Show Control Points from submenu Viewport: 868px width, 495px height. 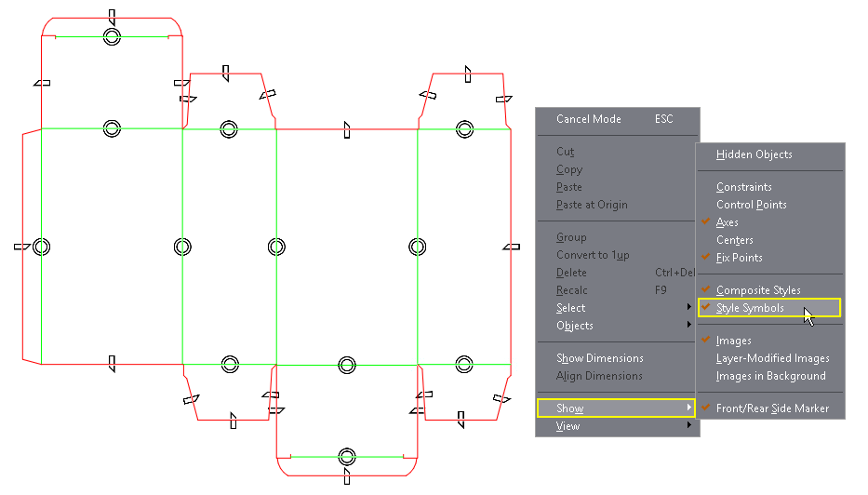click(x=751, y=205)
